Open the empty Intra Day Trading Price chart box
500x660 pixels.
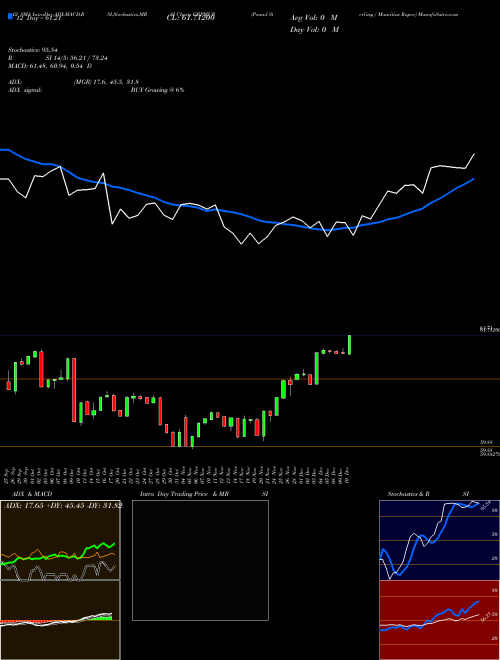(200, 560)
